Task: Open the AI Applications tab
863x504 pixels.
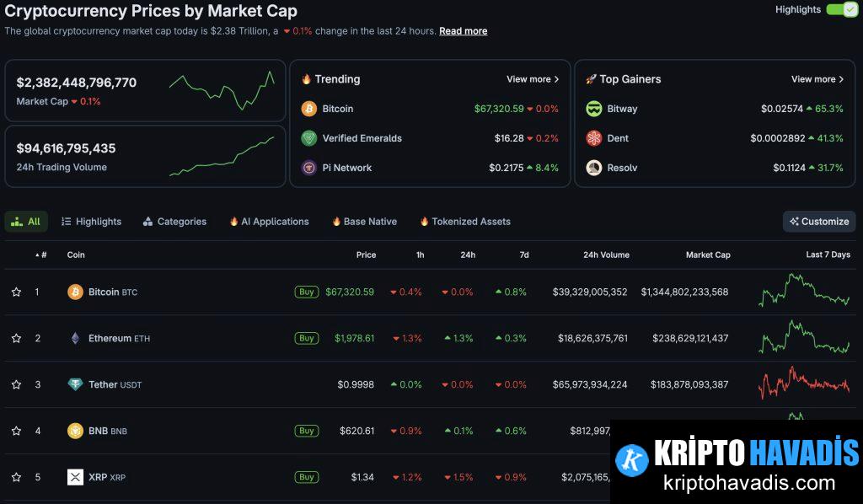Action: (268, 222)
